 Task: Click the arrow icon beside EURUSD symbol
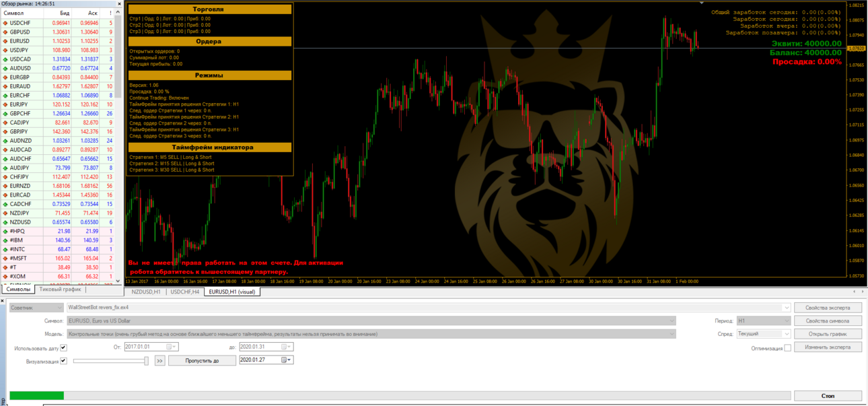[5, 41]
